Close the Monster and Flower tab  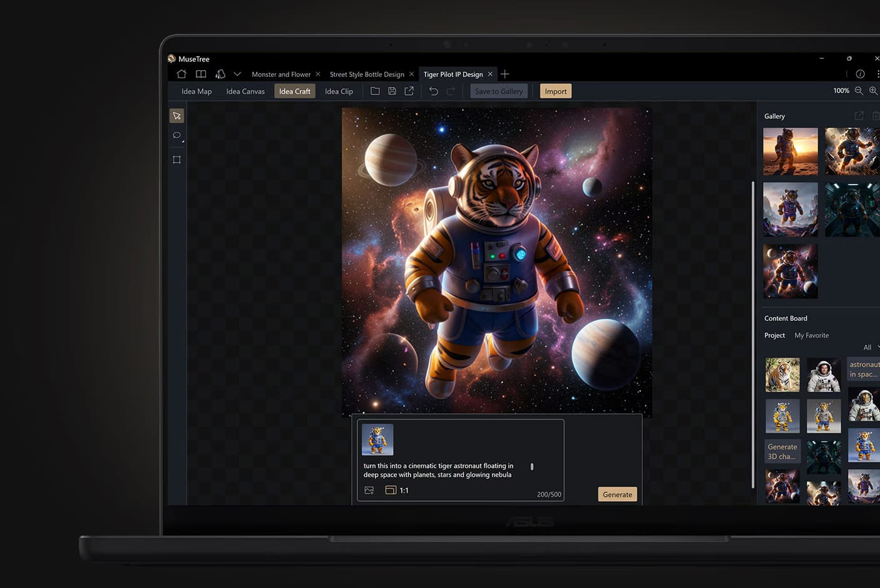click(318, 74)
